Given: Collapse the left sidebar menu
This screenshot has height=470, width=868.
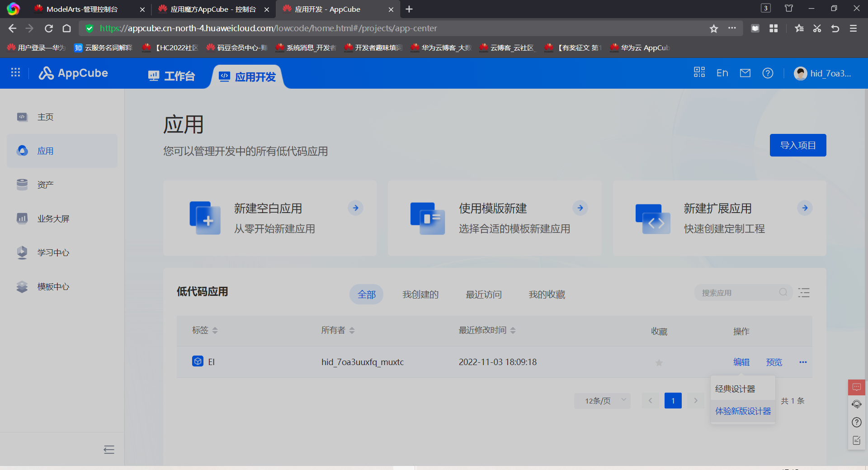Looking at the screenshot, I should pyautogui.click(x=109, y=449).
